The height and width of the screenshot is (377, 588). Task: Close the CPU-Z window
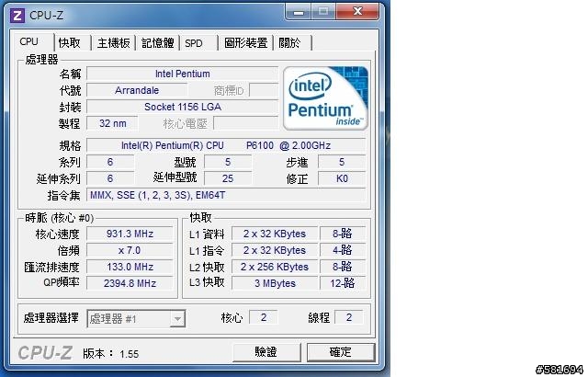click(357, 12)
